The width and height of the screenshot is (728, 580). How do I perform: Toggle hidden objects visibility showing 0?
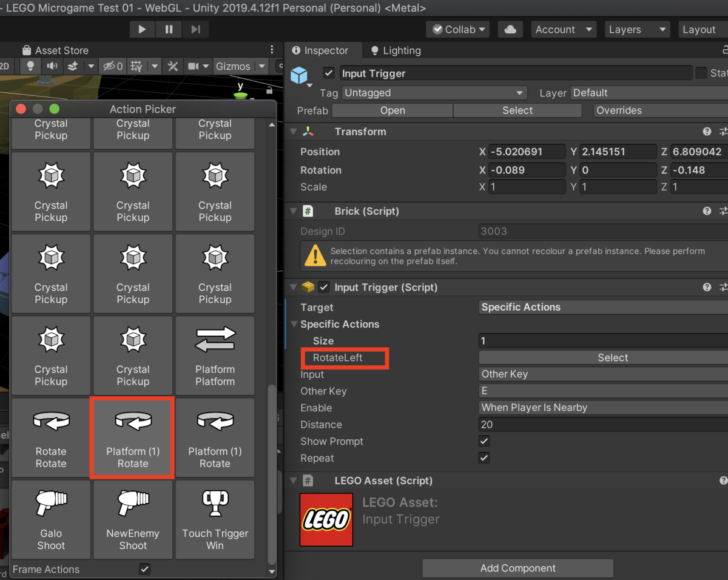[112, 66]
